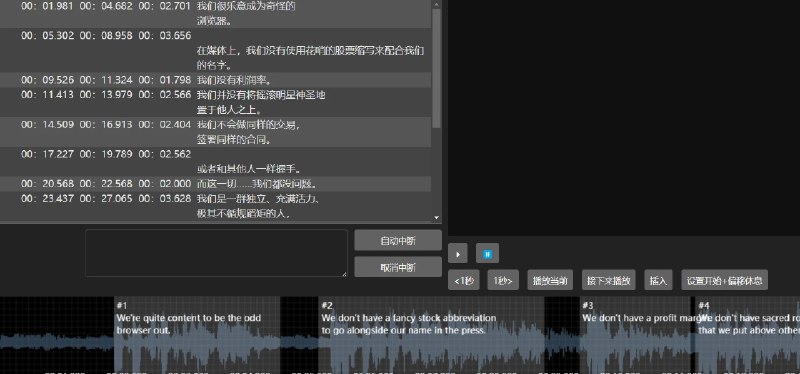
Task: Click the end time 00:11.324
Action: (x=106, y=80)
